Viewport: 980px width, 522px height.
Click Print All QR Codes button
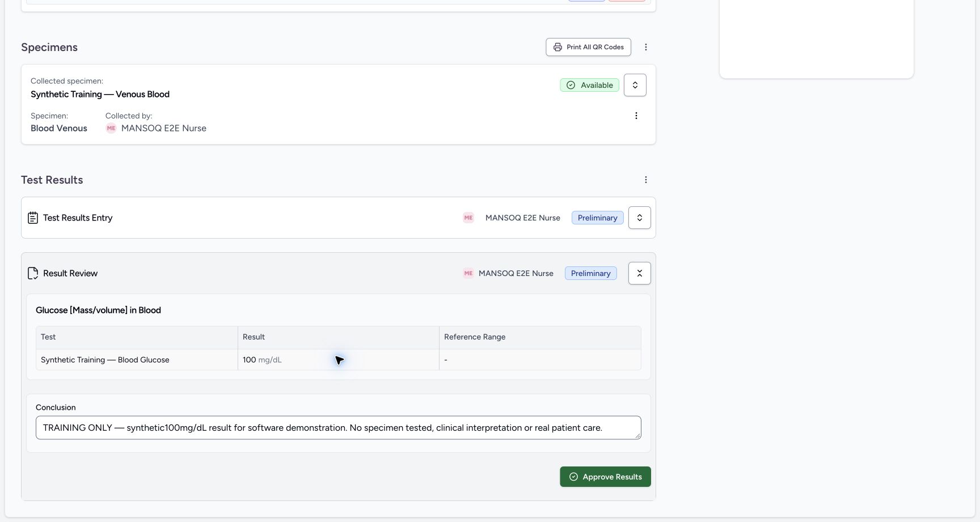(588, 47)
